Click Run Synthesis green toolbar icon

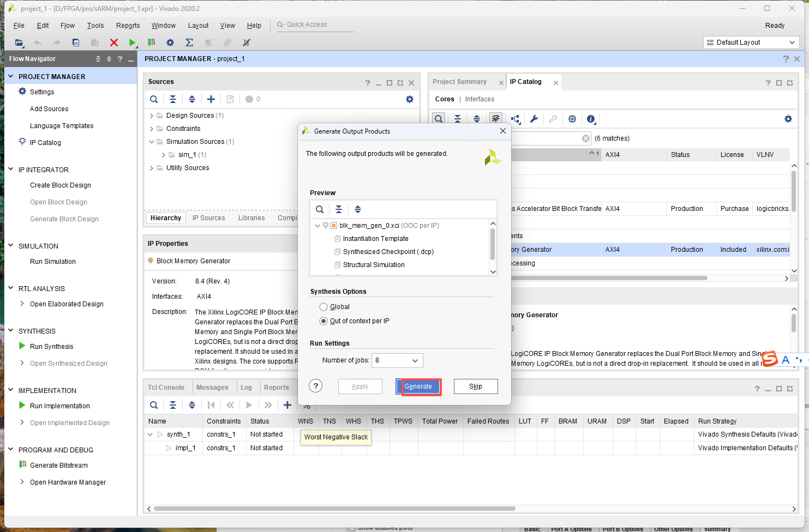pos(132,43)
